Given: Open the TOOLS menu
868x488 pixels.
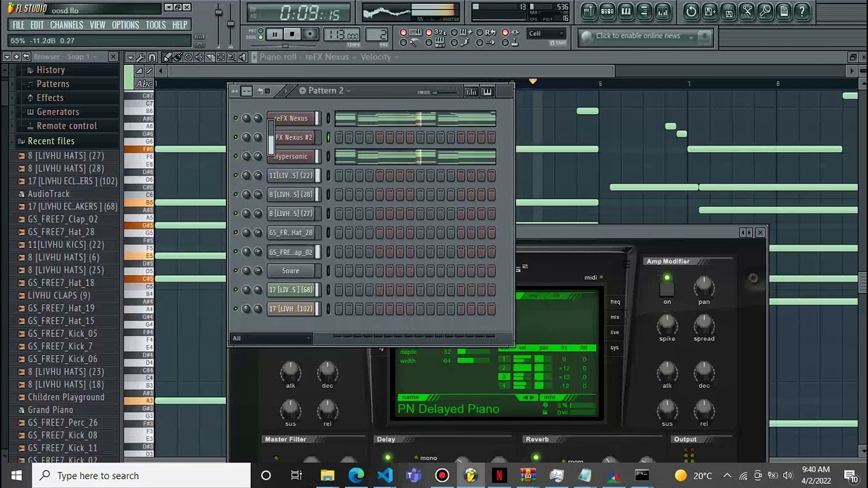Looking at the screenshot, I should pos(156,25).
